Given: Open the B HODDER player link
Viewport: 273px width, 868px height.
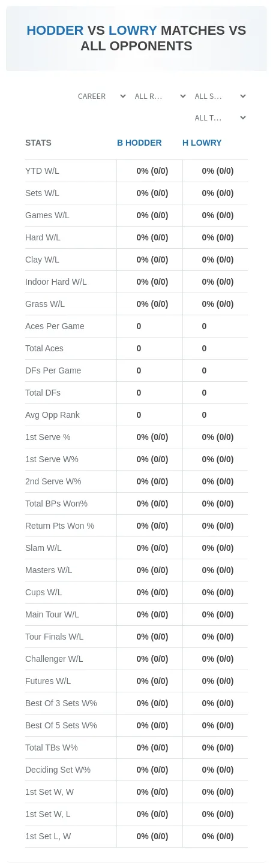Looking at the screenshot, I should [x=139, y=143].
